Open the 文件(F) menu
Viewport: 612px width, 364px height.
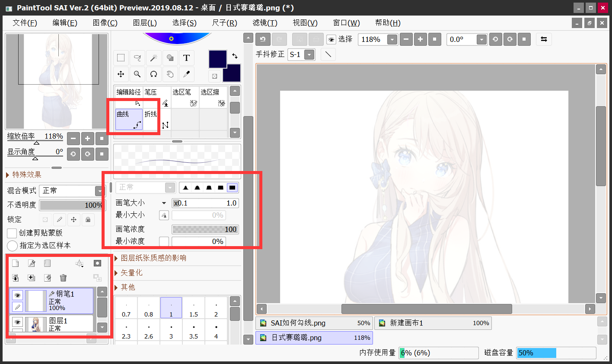pyautogui.click(x=25, y=23)
